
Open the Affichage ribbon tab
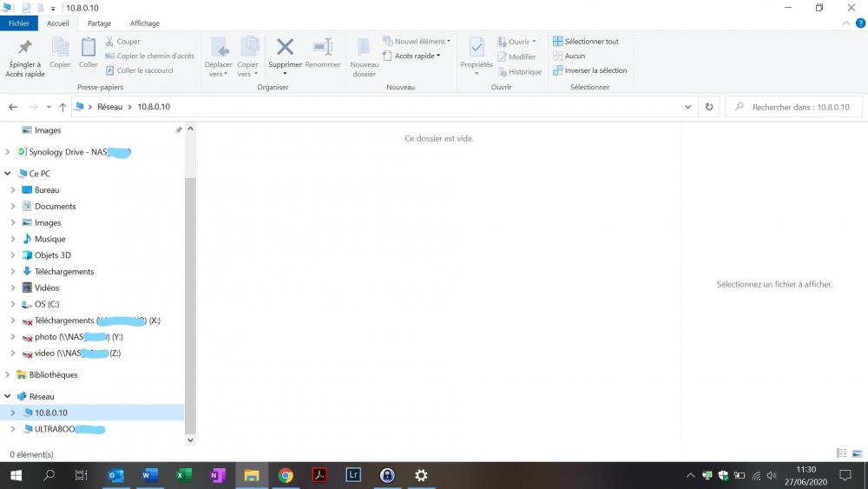coord(144,23)
